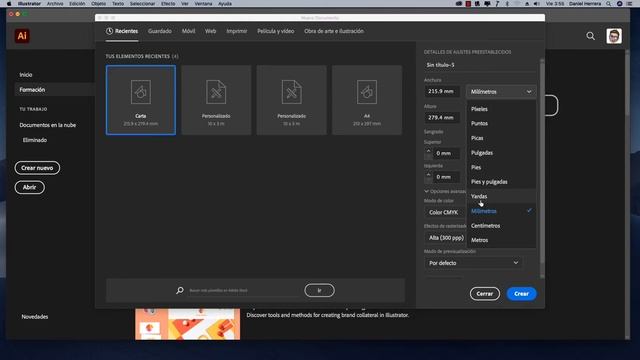Click the Cerrar button
The image size is (640, 360).
pyautogui.click(x=484, y=293)
